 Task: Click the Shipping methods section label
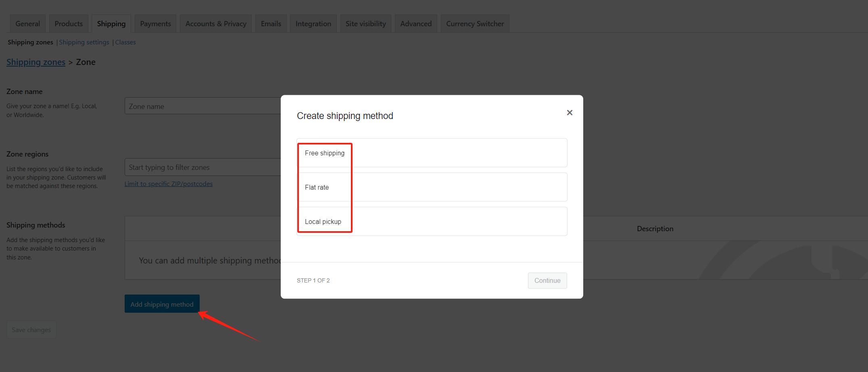[36, 225]
